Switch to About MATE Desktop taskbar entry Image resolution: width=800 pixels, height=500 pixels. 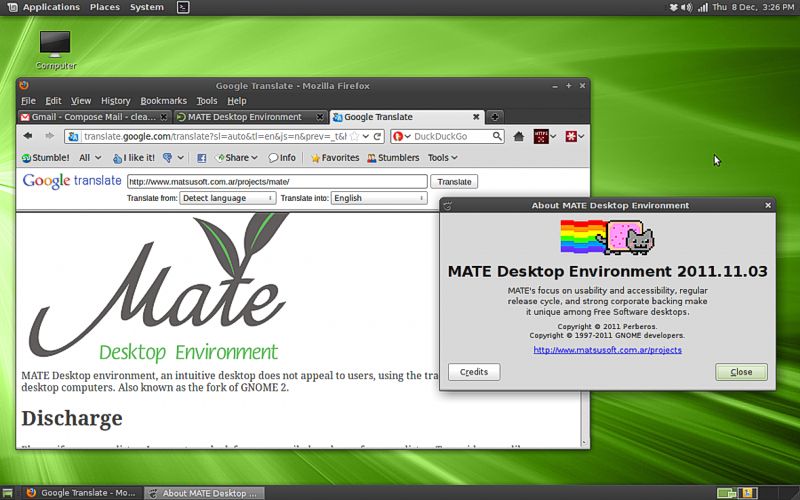(205, 493)
